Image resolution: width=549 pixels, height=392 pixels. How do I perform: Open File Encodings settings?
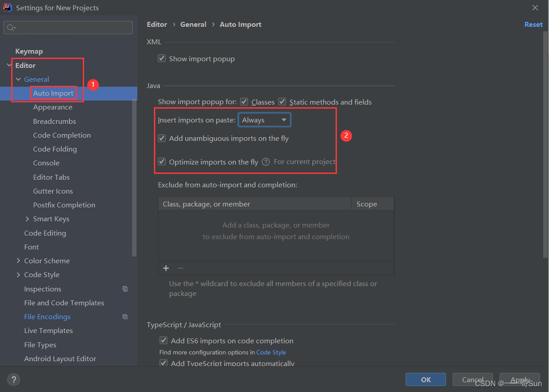(47, 316)
